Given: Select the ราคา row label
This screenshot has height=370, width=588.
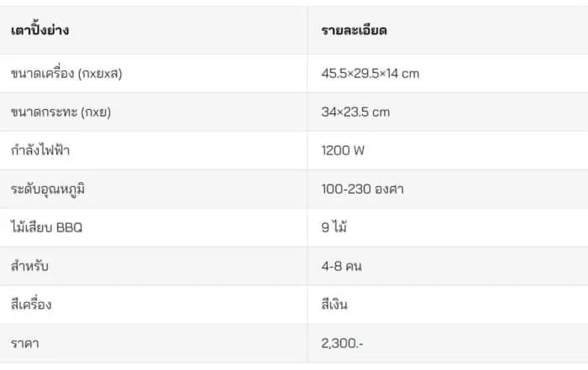Looking at the screenshot, I should click(x=24, y=343).
